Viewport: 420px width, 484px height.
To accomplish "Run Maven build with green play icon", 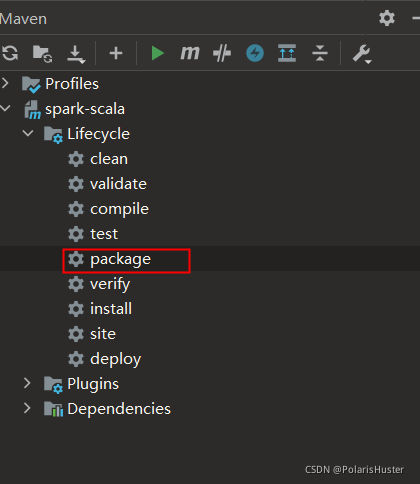I will [x=157, y=53].
